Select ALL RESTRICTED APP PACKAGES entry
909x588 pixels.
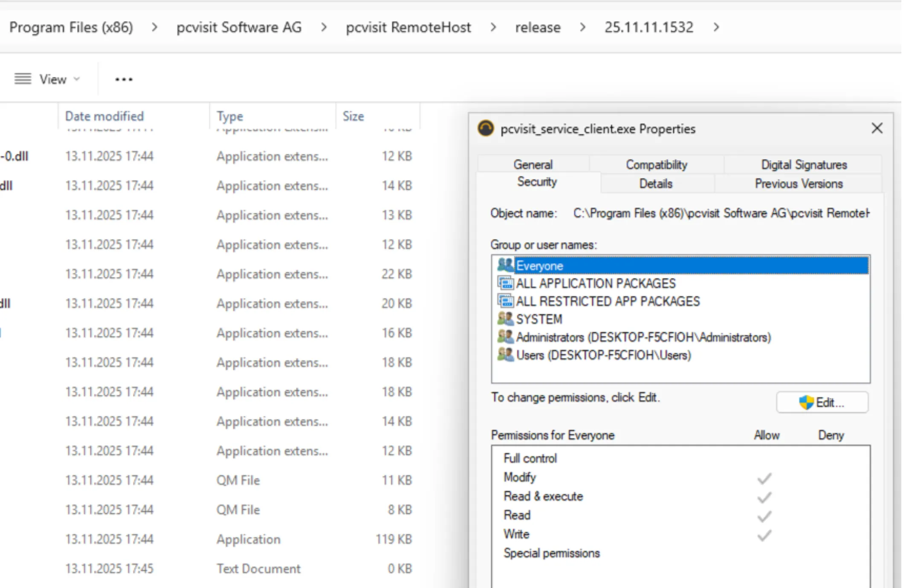pyautogui.click(x=607, y=301)
